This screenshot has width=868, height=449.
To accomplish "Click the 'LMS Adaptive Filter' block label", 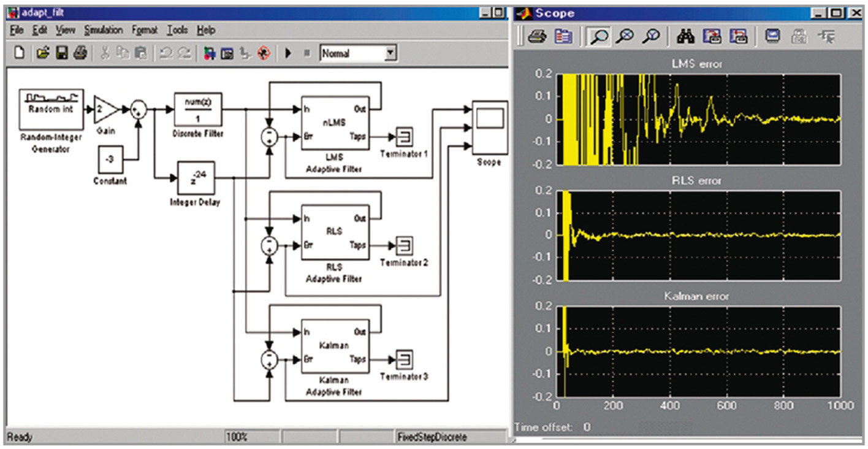I will 334,164.
